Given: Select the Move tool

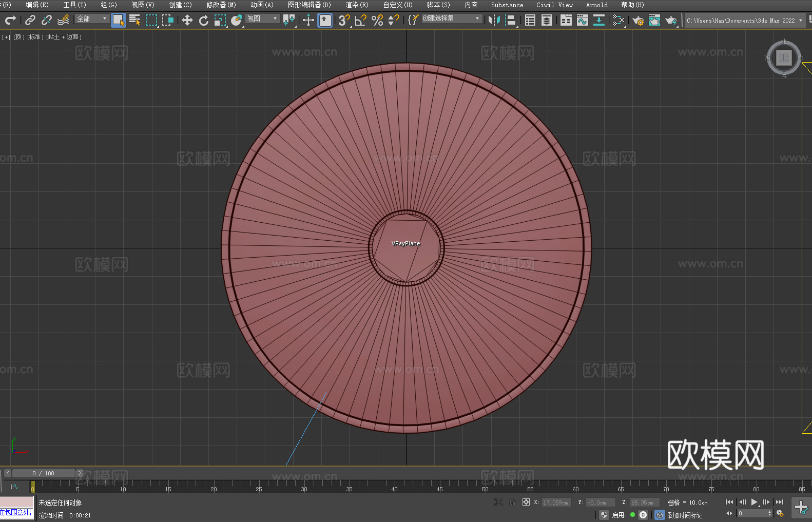Looking at the screenshot, I should [187, 20].
